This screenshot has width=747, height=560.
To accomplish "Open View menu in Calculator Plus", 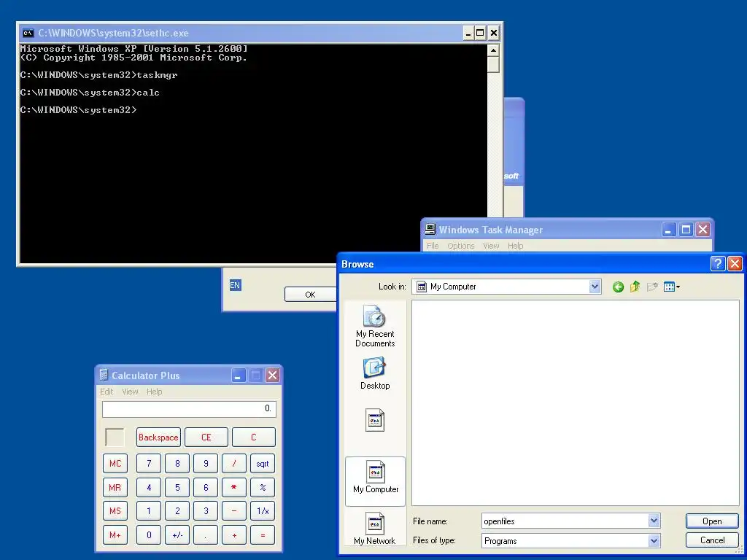I will [x=130, y=392].
